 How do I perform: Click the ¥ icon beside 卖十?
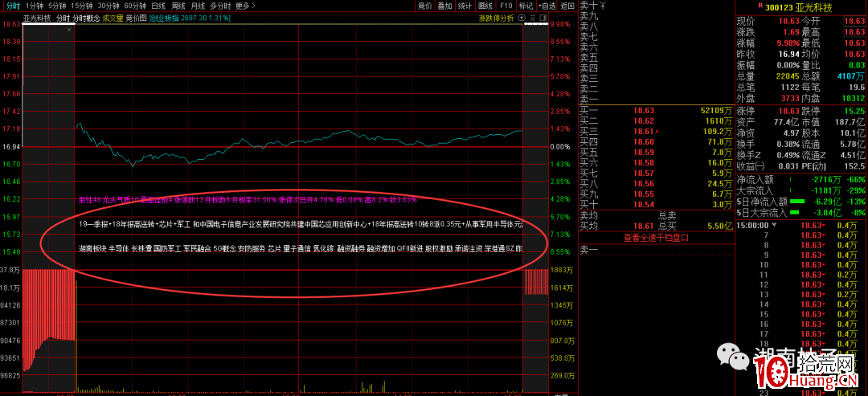pos(603,6)
